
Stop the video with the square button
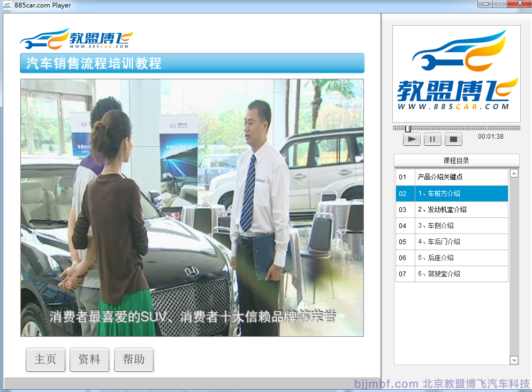[453, 139]
